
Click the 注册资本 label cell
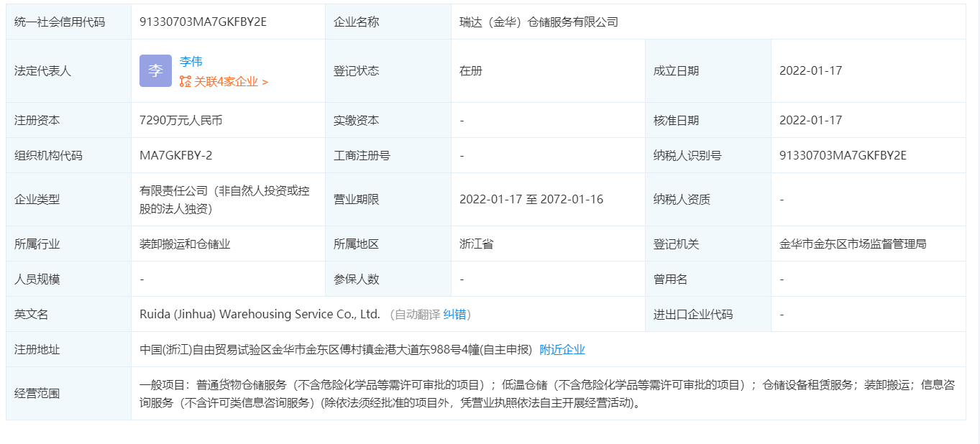point(69,120)
